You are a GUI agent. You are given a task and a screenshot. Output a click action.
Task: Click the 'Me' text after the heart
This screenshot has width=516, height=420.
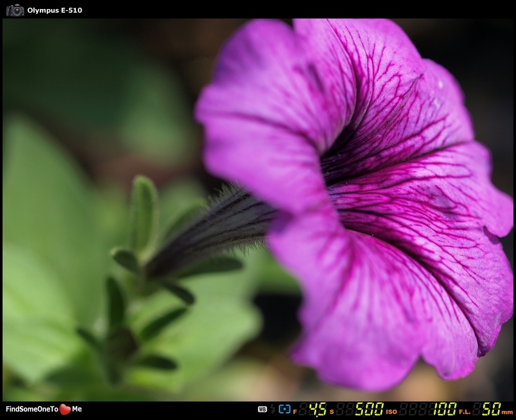pyautogui.click(x=77, y=409)
